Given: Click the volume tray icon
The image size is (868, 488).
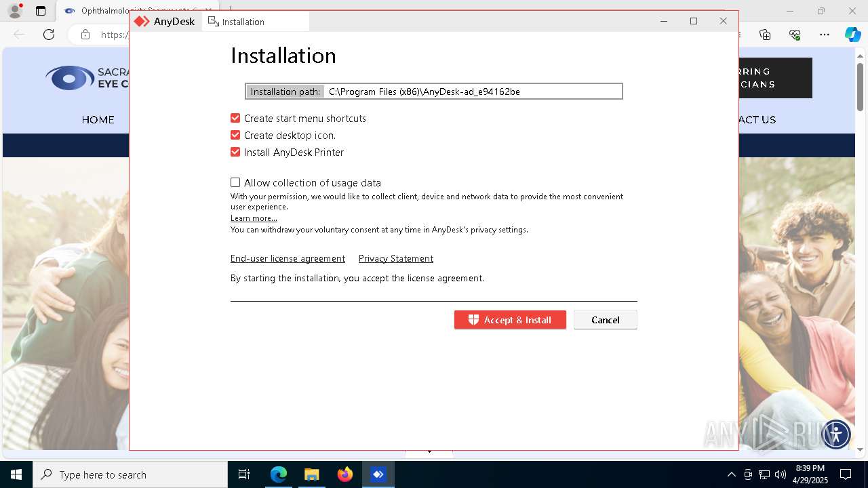Looking at the screenshot, I should tap(781, 474).
